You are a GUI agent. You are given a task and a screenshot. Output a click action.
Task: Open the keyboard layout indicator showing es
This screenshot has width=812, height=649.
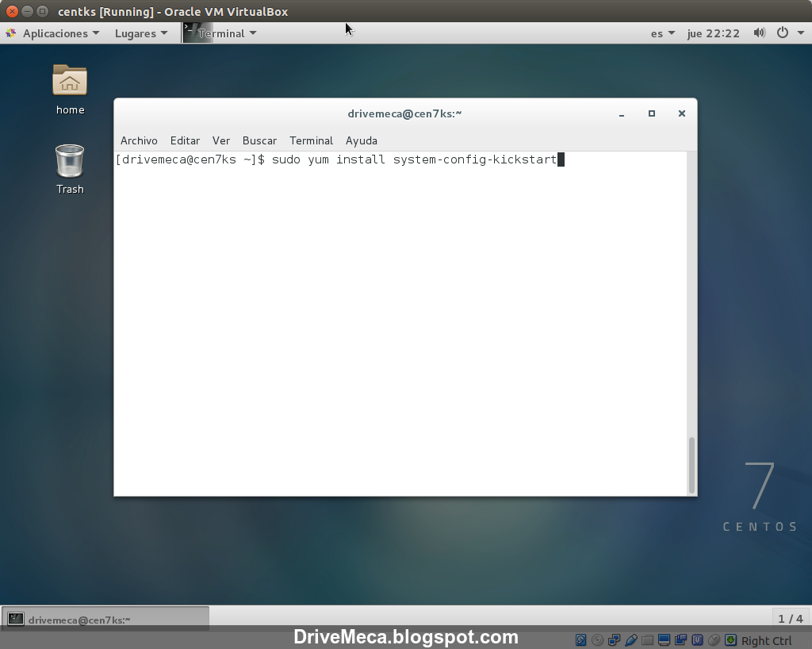tap(661, 33)
